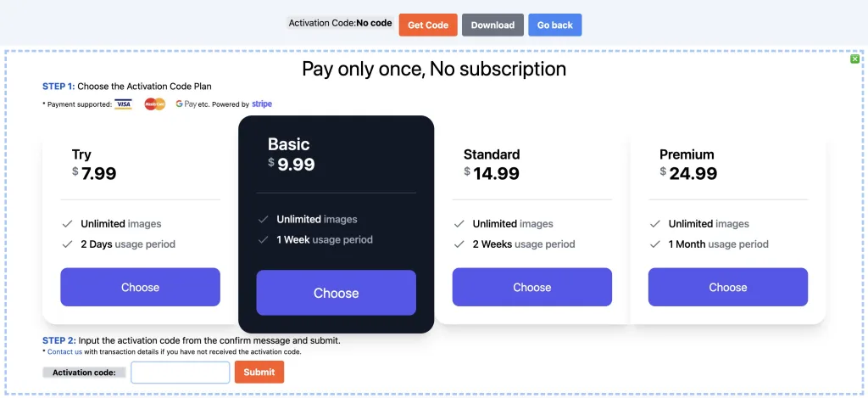Click the Premium plan title
Screen dimensions: 868x398
687,154
